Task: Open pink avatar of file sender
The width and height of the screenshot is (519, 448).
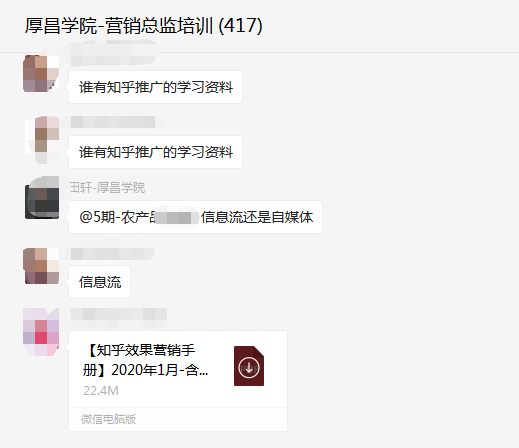Action: pyautogui.click(x=41, y=332)
